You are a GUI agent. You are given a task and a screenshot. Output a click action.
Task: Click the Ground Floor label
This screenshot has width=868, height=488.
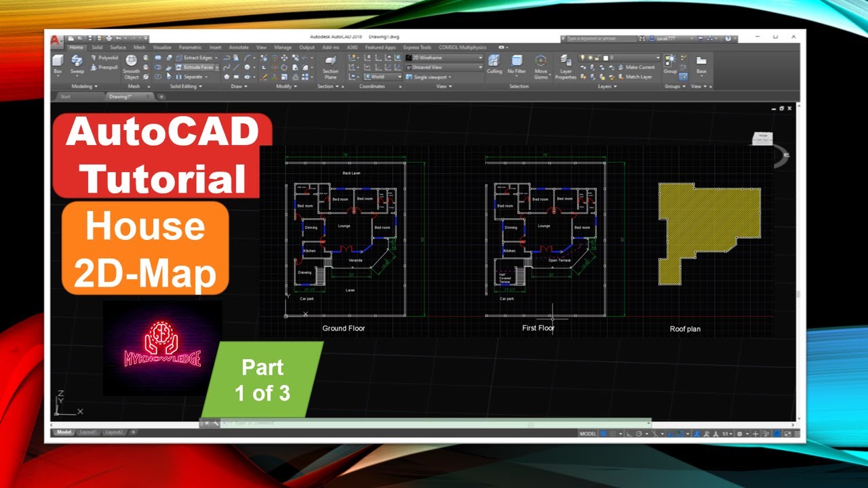343,329
